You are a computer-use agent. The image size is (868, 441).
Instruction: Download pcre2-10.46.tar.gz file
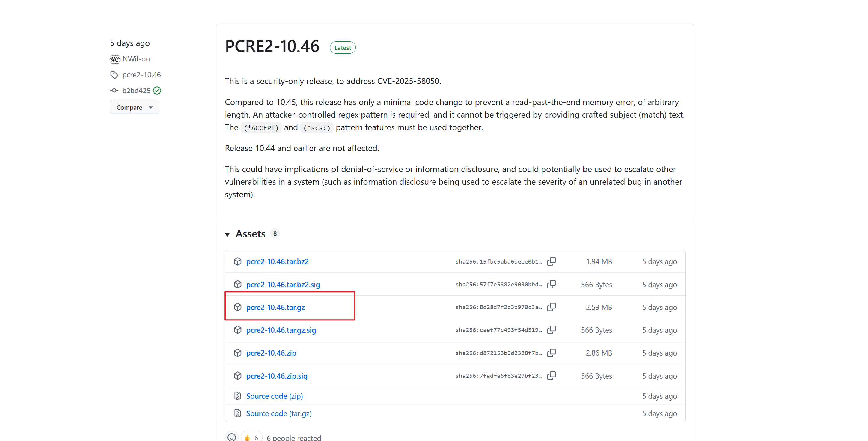point(275,307)
